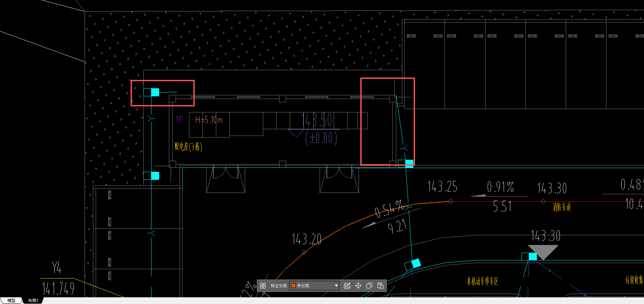The height and width of the screenshot is (304, 644).
Task: Click the orange swatch beside 未分类
Action: [x=293, y=286]
